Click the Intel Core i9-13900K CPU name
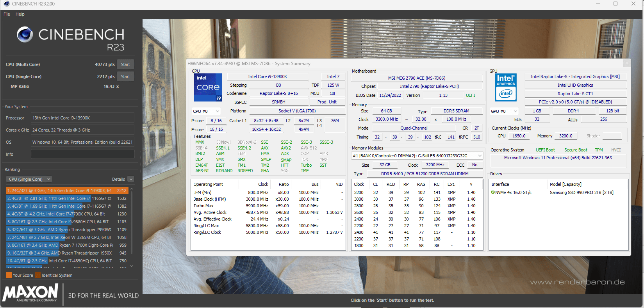 click(268, 77)
